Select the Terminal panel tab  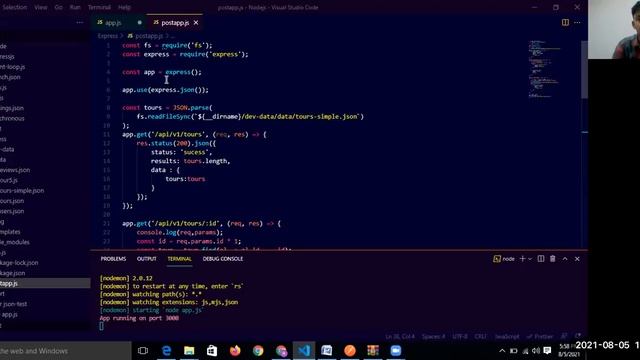[179, 259]
